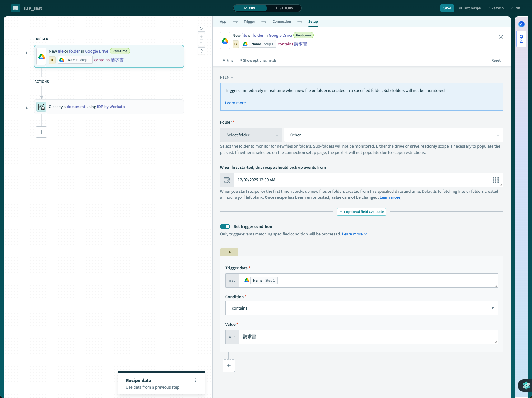This screenshot has height=398, width=532.
Task: Toggle formula mode grid icon on date field
Action: [496, 180]
